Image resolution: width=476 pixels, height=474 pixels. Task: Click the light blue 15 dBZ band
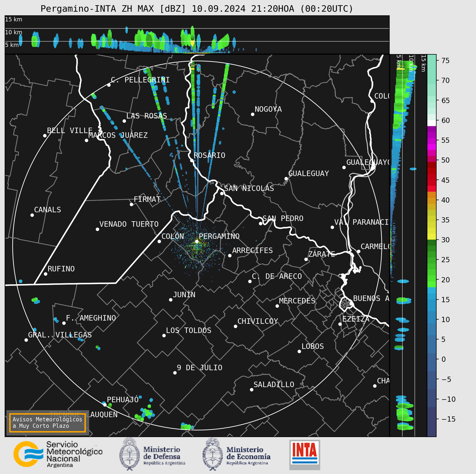click(432, 296)
